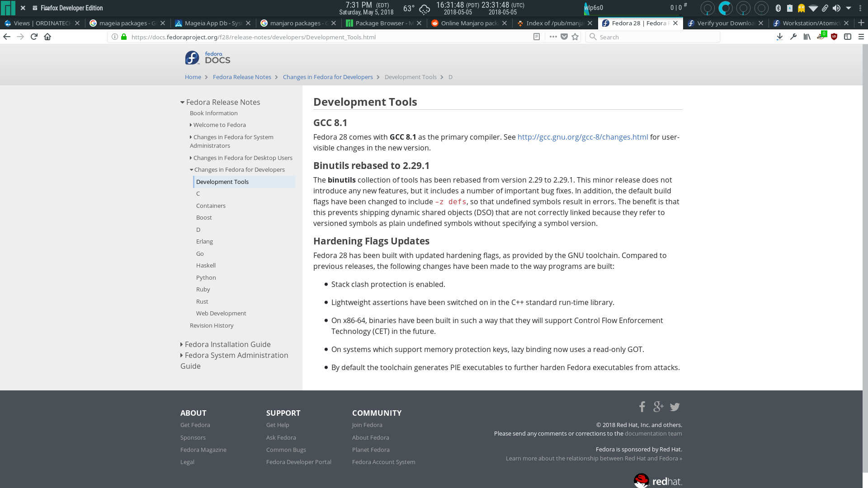Screen dimensions: 868x488
Task: Open Bluetooth tray icon
Action: [778, 8]
